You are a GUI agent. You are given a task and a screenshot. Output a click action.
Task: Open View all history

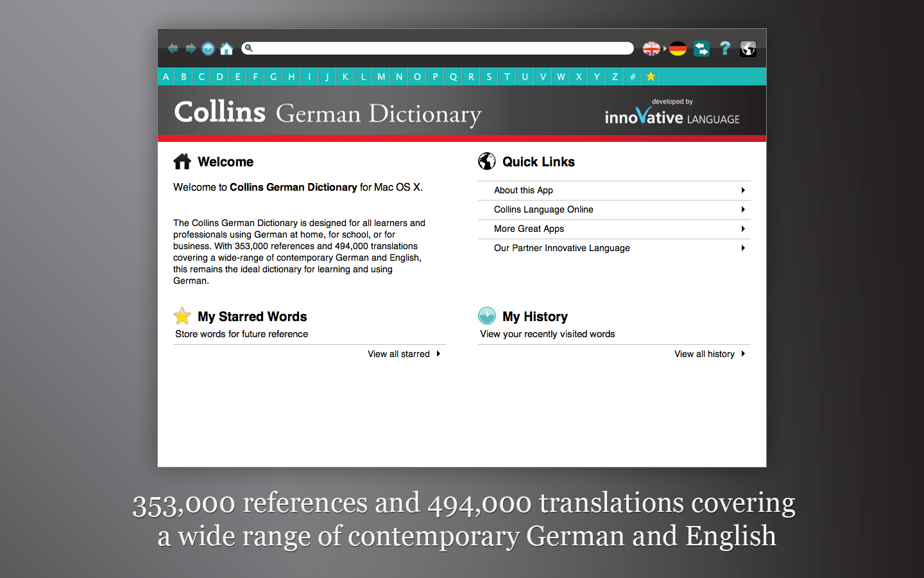704,354
